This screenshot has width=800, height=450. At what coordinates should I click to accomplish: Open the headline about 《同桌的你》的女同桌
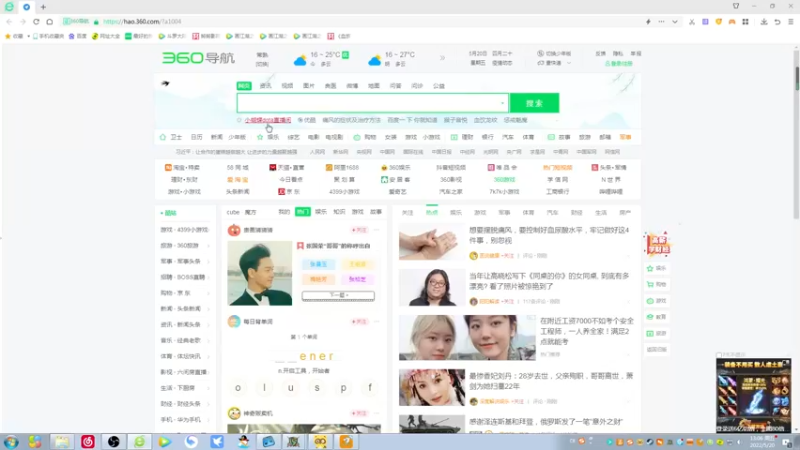(549, 281)
